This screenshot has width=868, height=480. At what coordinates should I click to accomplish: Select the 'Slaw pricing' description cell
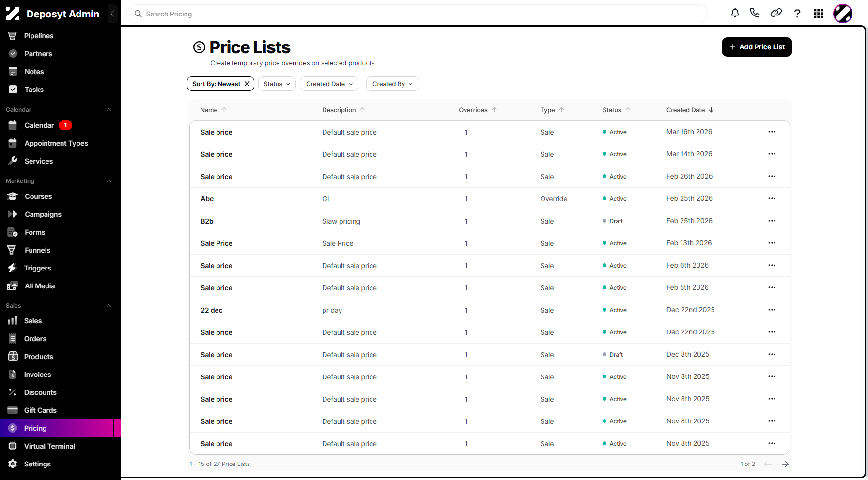[341, 221]
